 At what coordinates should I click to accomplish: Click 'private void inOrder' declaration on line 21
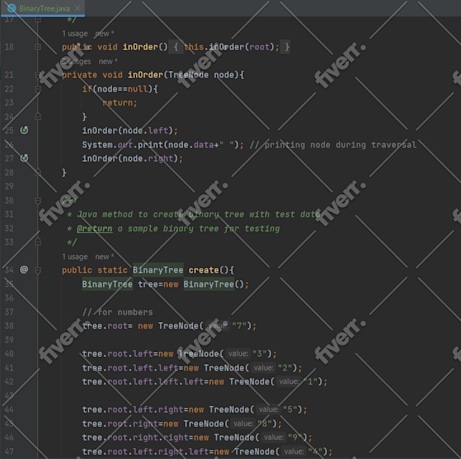(112, 75)
